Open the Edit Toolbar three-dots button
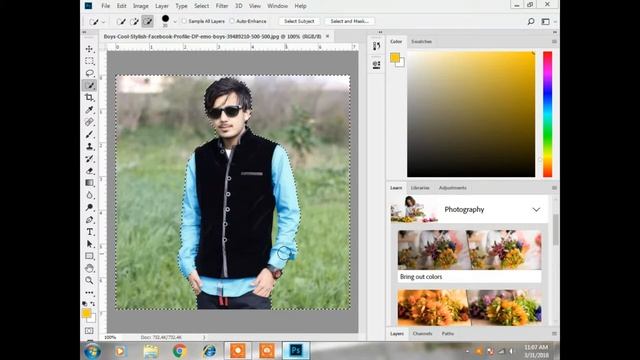The image size is (640, 360). click(x=89, y=293)
